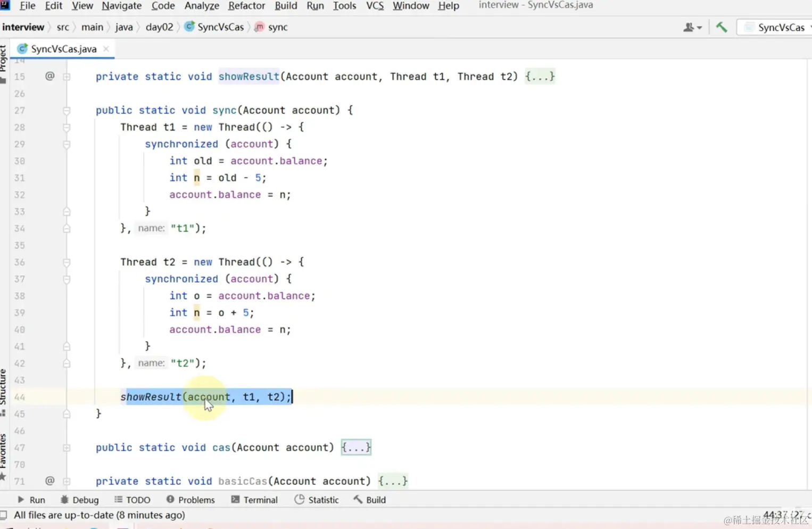The image size is (812, 529).
Task: Select the SyncVsCas.java editor tab
Action: tap(63, 49)
